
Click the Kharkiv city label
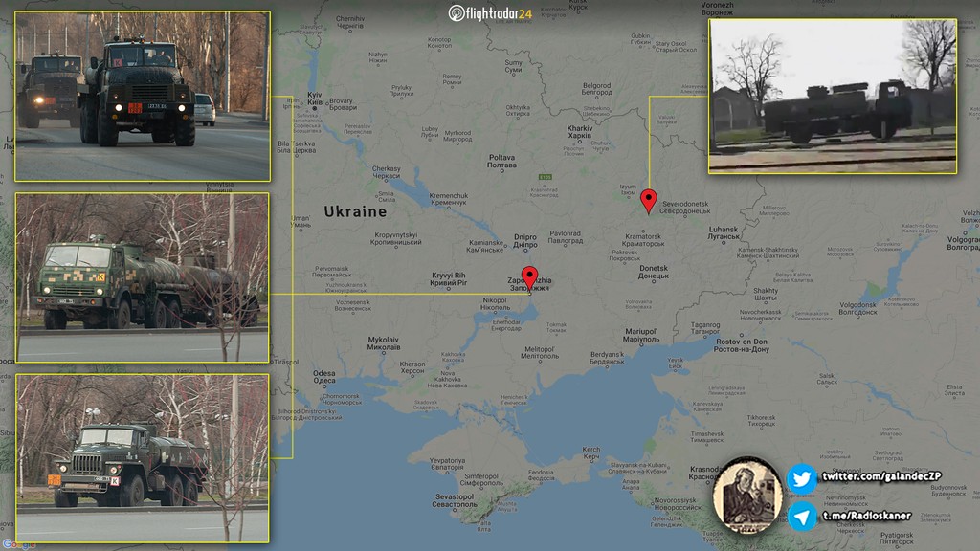pos(580,132)
